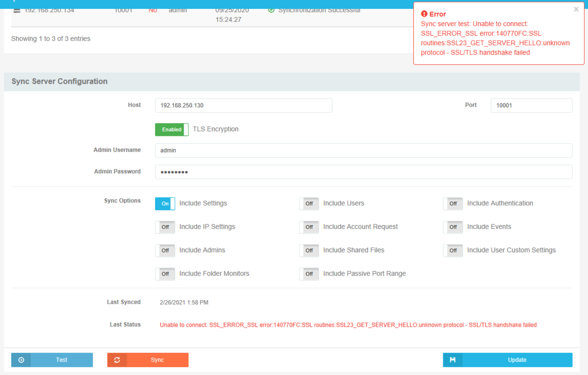Toggle Include Passive Port Range
This screenshot has width=588, height=375.
coord(309,274)
